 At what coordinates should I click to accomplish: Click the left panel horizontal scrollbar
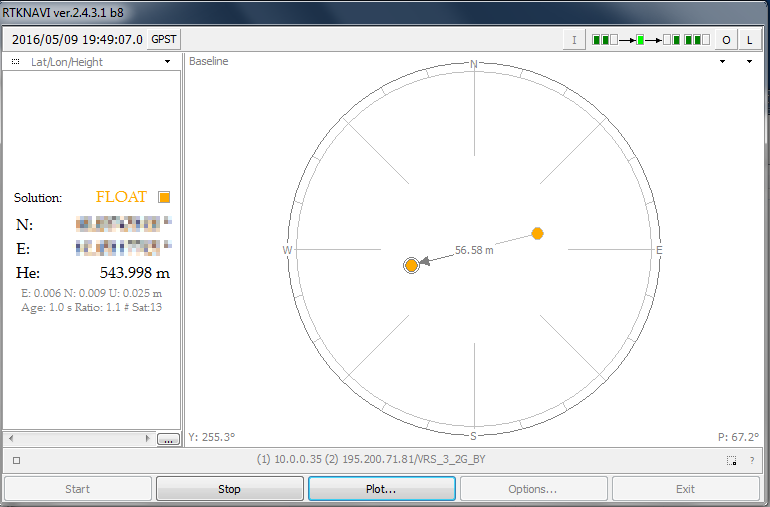(80, 438)
